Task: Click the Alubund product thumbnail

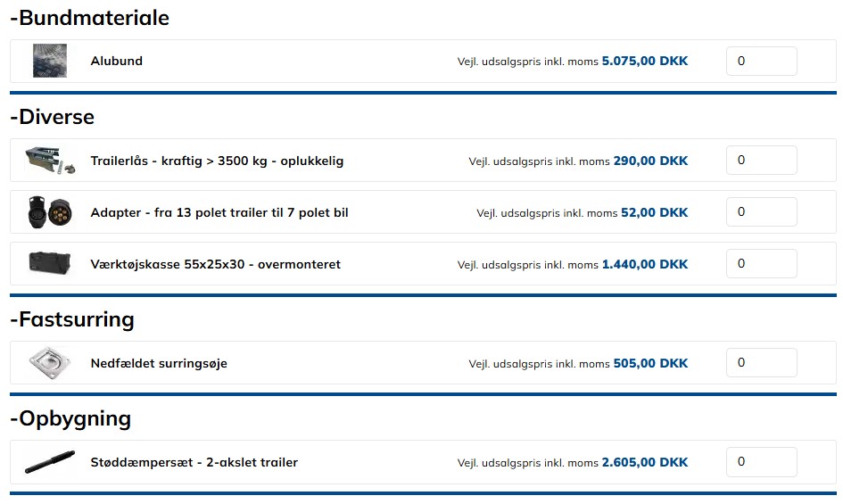Action: pyautogui.click(x=50, y=62)
